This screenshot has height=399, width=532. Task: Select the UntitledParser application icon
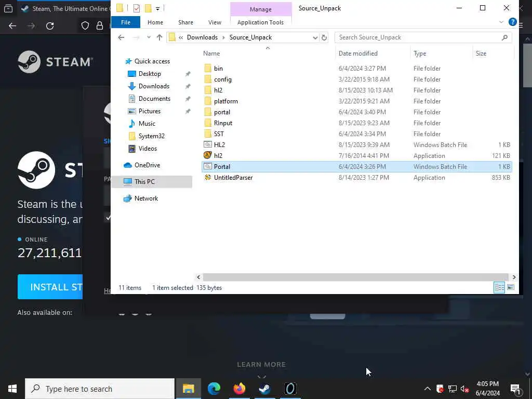pyautogui.click(x=208, y=177)
